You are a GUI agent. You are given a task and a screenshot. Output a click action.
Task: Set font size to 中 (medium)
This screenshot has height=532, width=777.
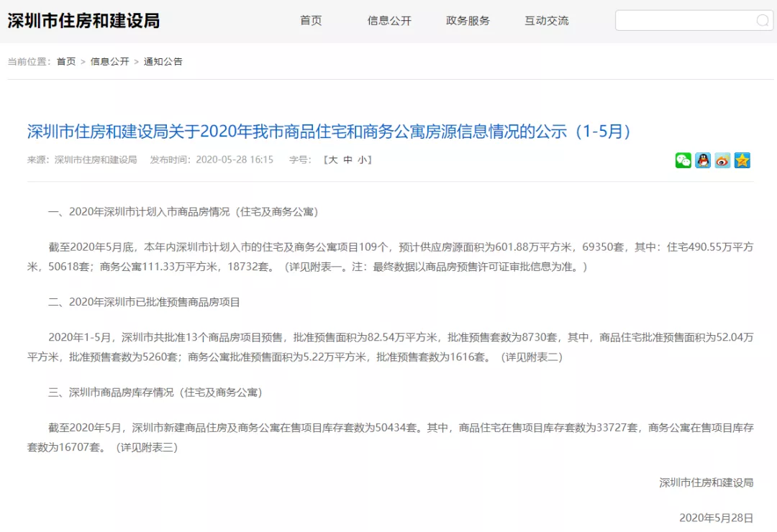(x=348, y=160)
